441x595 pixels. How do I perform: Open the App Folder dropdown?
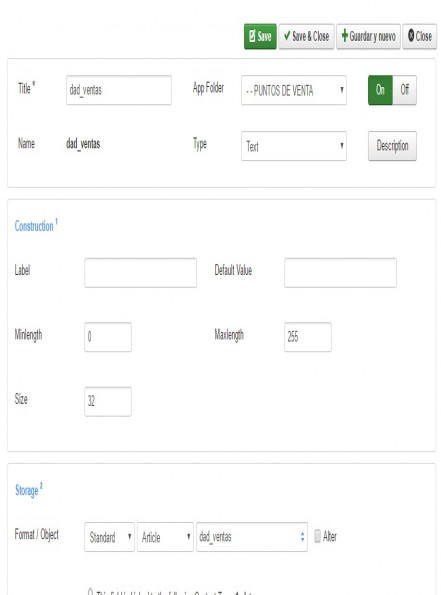[294, 90]
